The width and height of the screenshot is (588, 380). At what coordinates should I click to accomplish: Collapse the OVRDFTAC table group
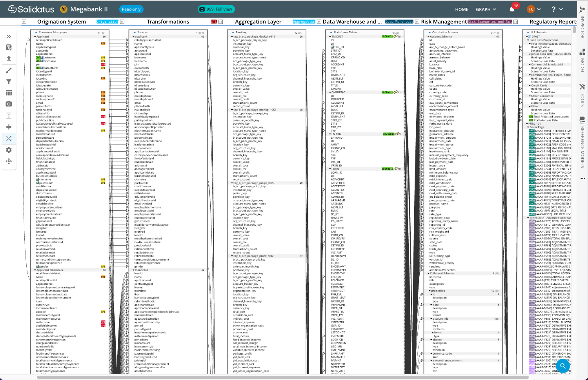pos(330,92)
